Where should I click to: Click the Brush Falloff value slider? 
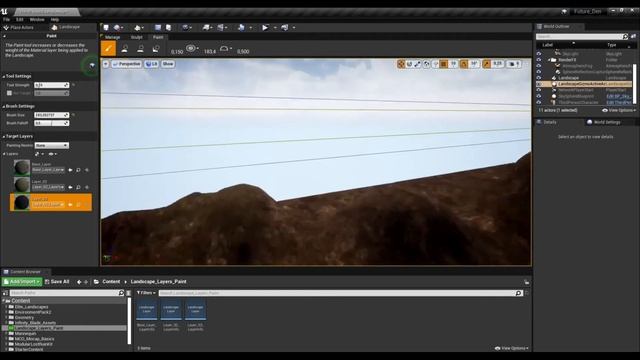[x=51, y=123]
